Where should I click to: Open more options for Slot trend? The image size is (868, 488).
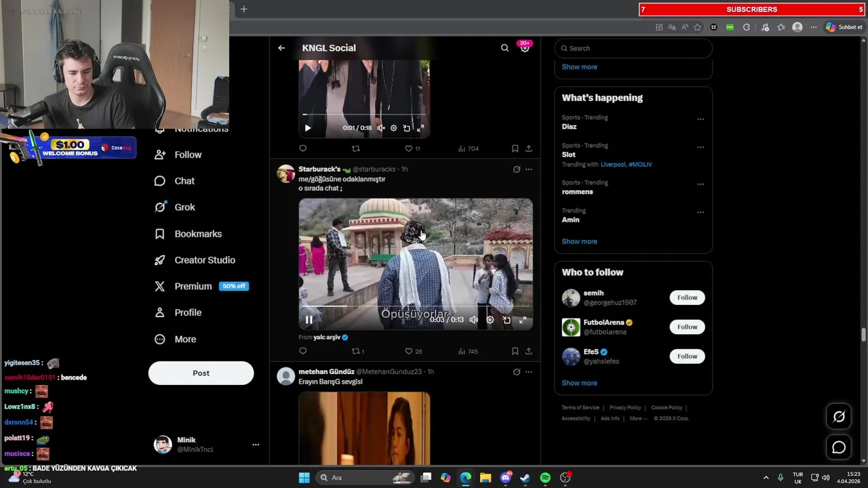(701, 147)
